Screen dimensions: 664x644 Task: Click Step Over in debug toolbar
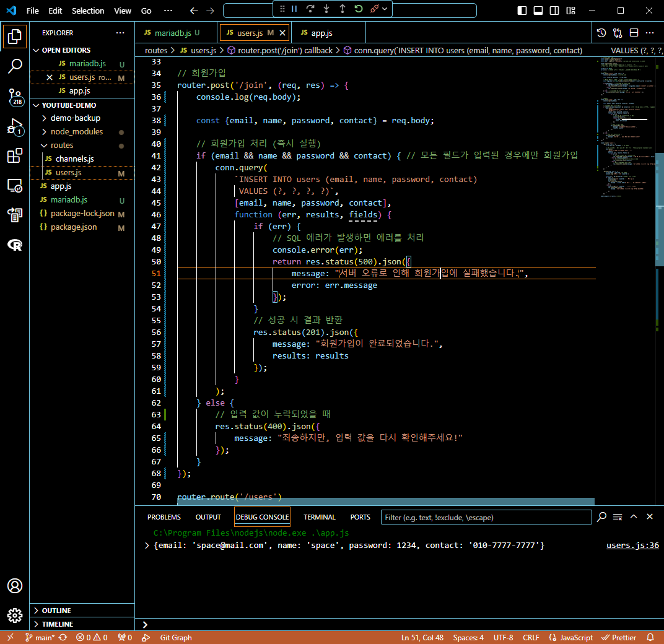310,9
